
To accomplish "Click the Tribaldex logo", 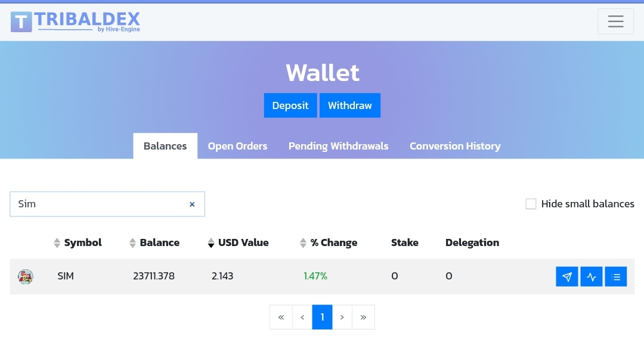I will (75, 21).
